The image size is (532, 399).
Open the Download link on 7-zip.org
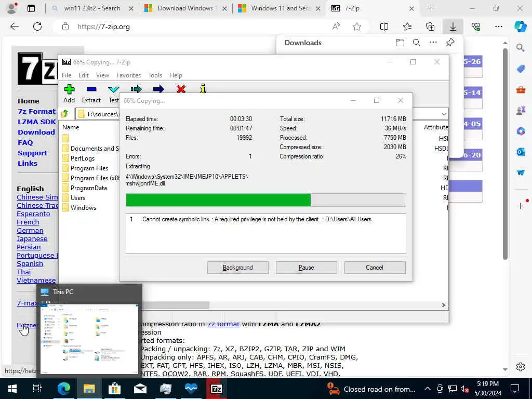(x=36, y=132)
